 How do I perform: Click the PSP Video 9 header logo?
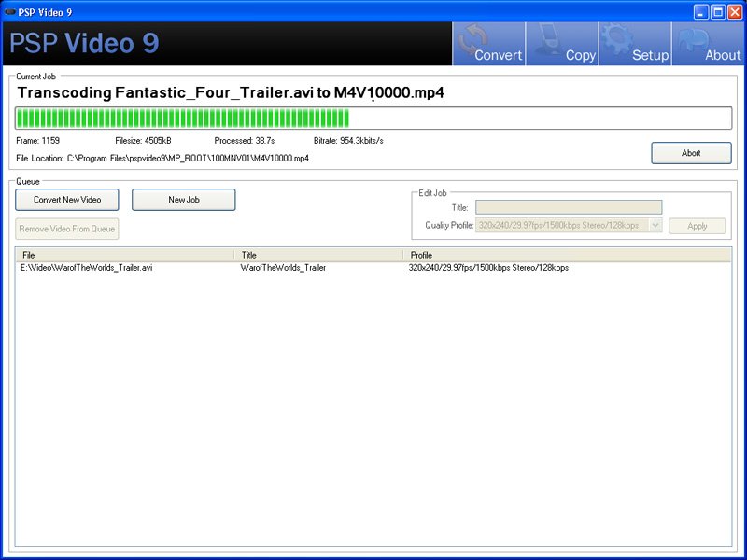84,44
